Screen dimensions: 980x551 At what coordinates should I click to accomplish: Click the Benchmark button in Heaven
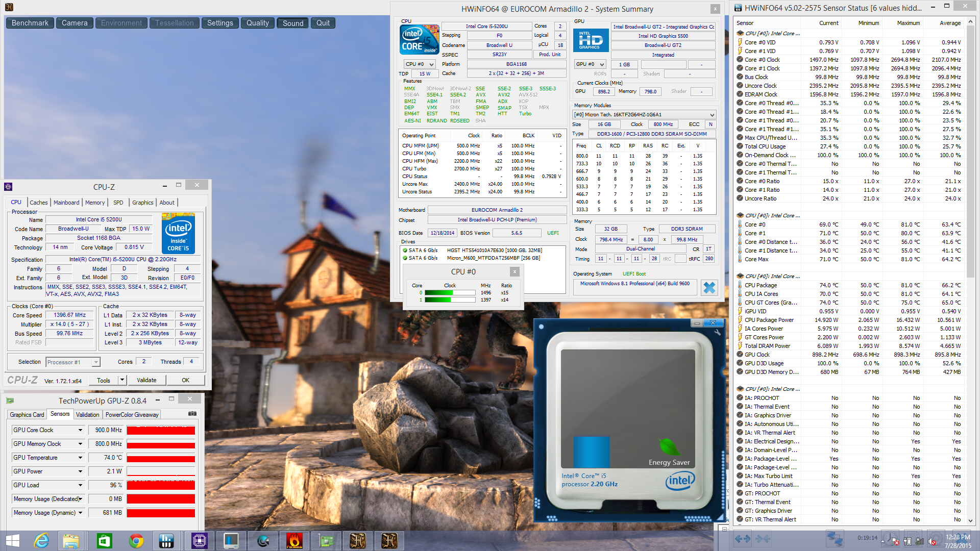pyautogui.click(x=30, y=23)
